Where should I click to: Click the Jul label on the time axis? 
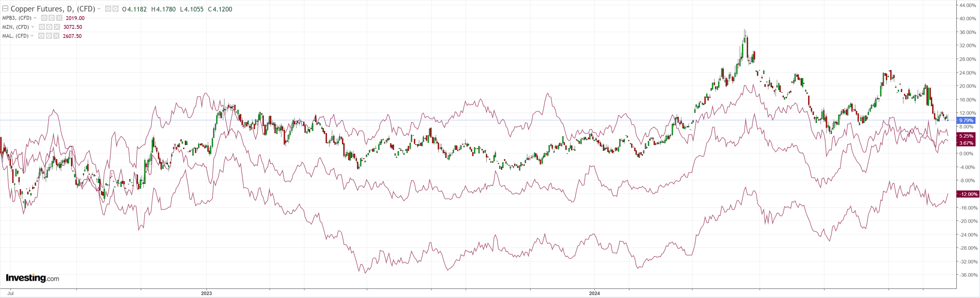pos(11,293)
